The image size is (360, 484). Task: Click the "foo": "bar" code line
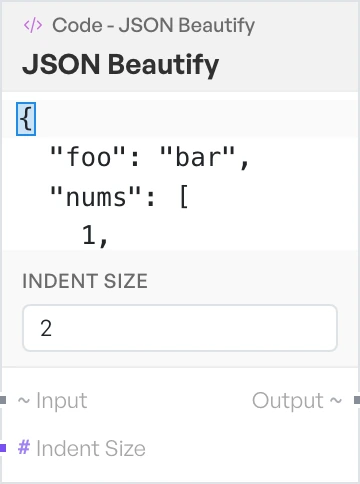pos(149,157)
